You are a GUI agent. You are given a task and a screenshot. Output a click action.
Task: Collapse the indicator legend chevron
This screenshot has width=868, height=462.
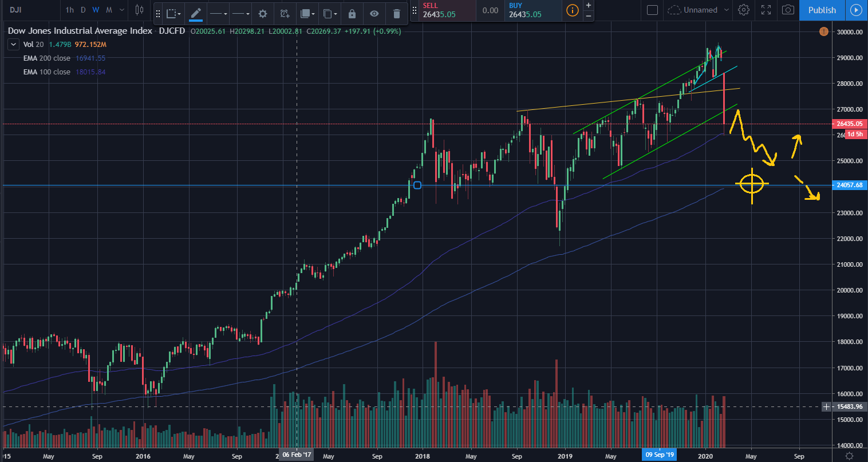point(14,45)
